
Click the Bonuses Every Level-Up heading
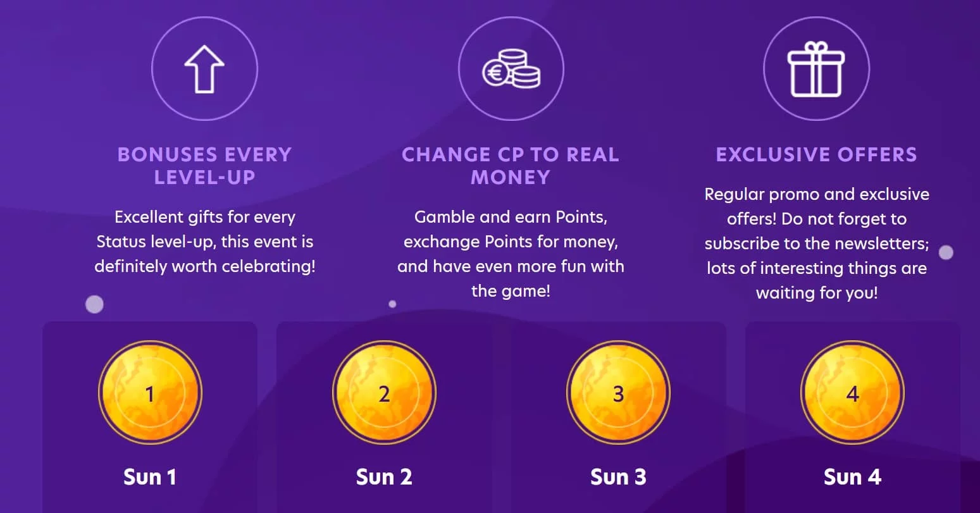[x=204, y=166]
